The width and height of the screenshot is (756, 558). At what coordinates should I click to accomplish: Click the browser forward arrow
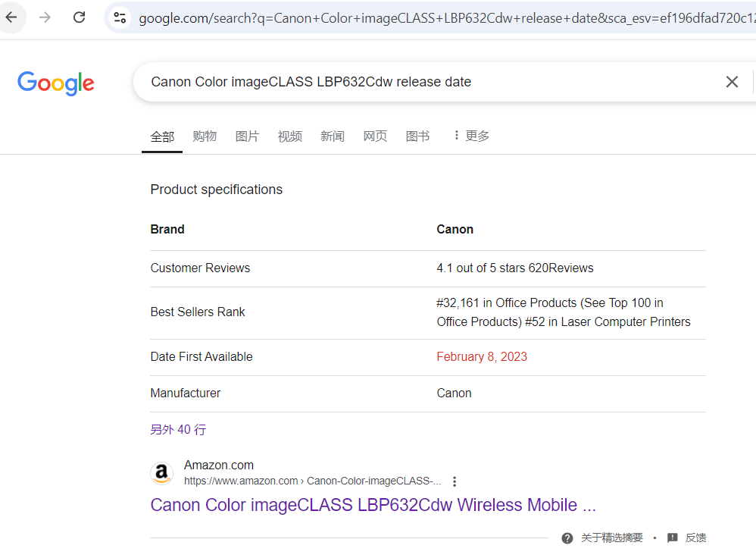coord(45,17)
